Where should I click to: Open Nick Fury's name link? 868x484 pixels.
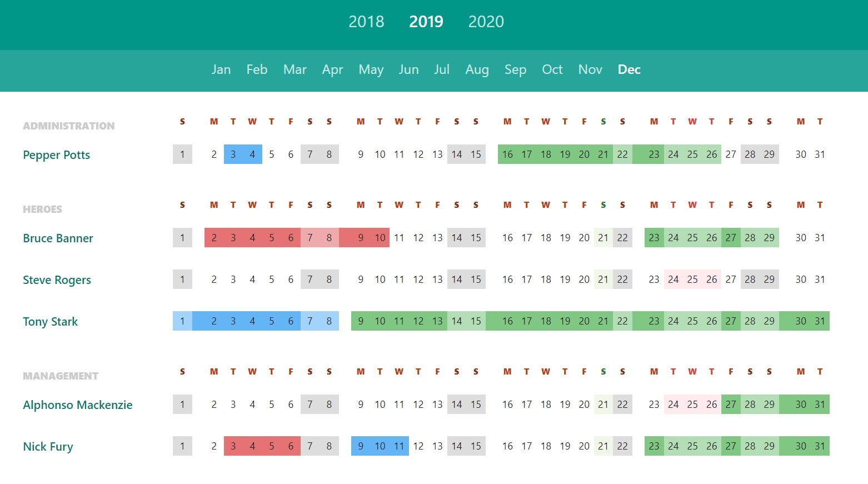pyautogui.click(x=48, y=446)
